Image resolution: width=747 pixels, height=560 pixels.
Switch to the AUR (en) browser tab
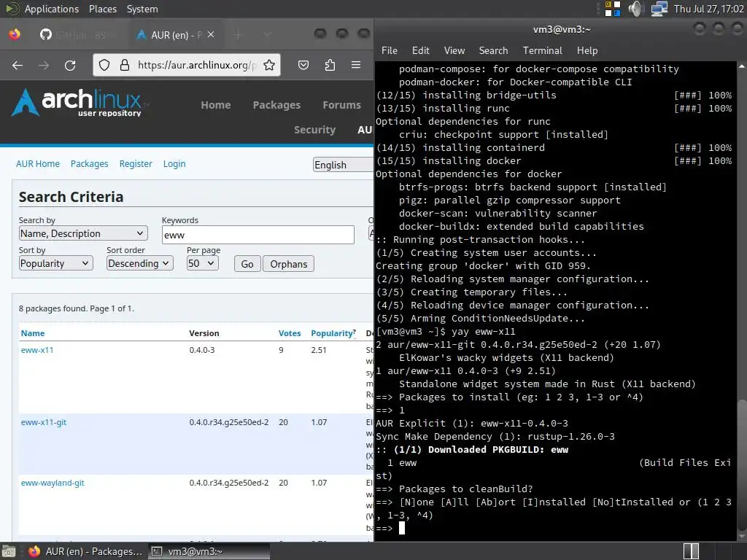(x=174, y=35)
